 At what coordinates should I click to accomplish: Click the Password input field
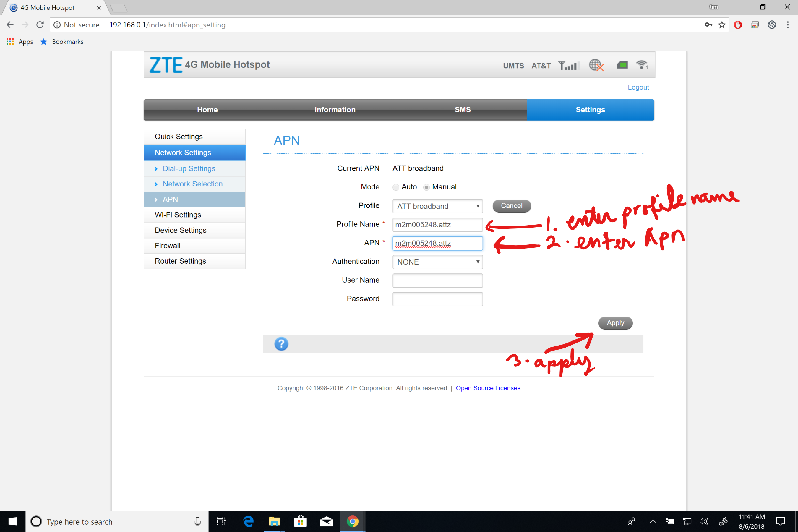click(x=438, y=299)
